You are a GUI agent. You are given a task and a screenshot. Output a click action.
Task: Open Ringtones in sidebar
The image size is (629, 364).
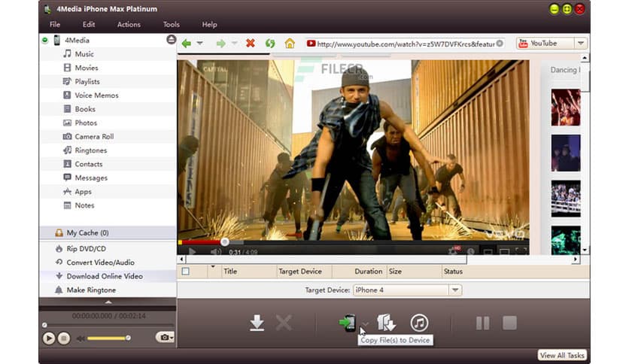point(90,150)
